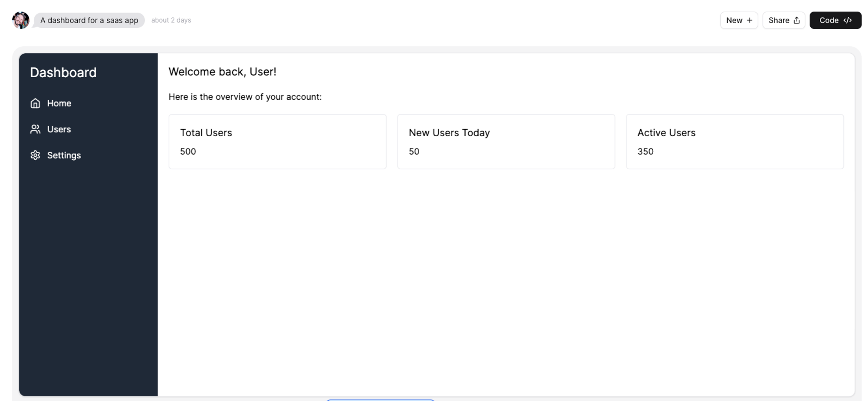
Task: Click the value 350 in Active Users
Action: [645, 151]
